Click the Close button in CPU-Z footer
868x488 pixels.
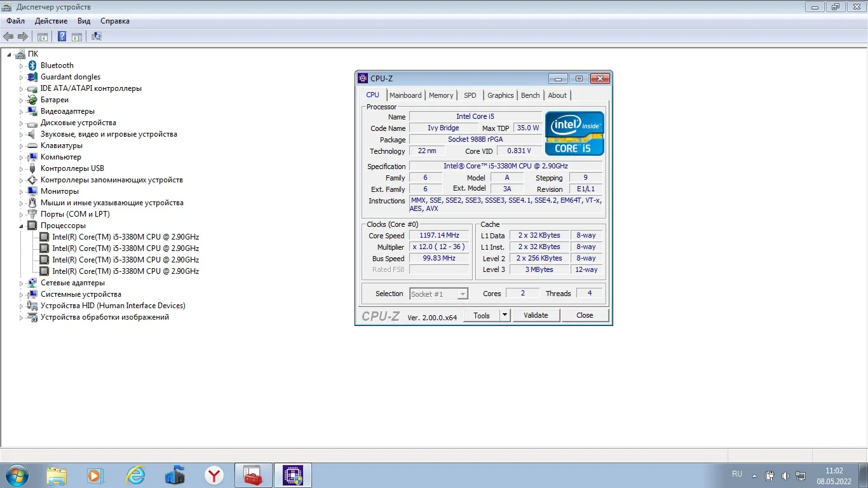(585, 315)
